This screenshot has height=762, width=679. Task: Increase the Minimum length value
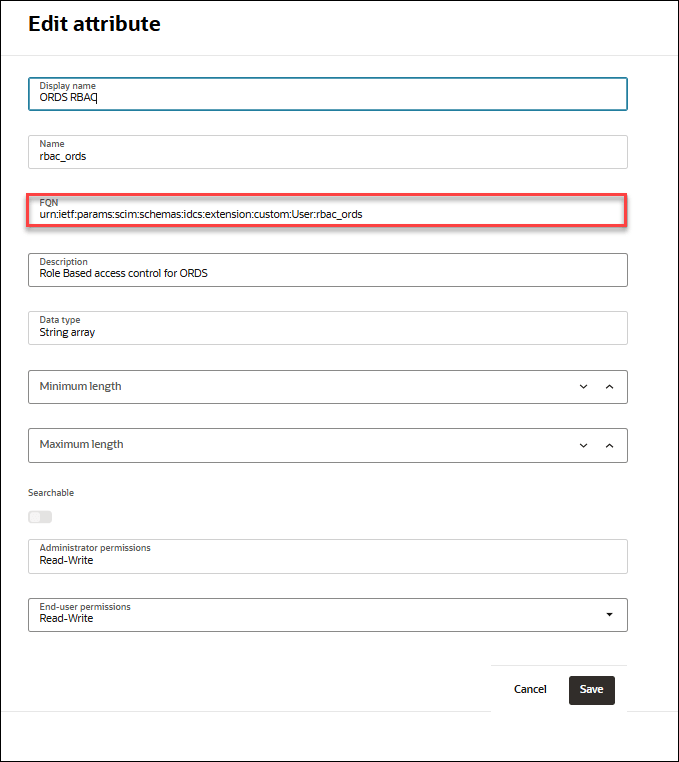pos(609,387)
